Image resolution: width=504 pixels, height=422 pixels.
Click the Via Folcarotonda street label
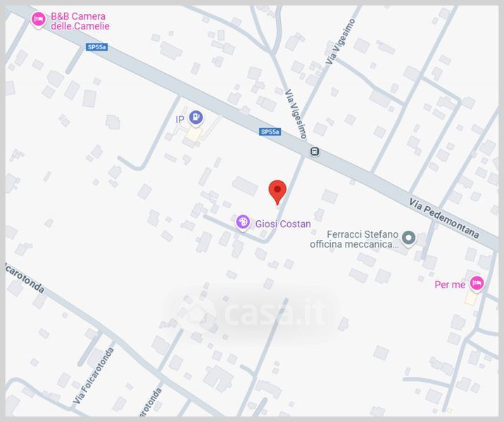[x=94, y=376]
